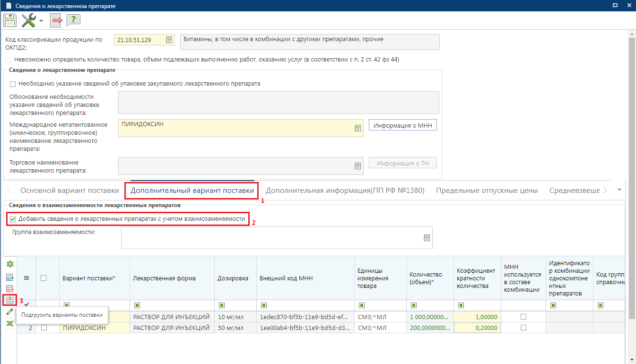Sort by the Дозировка column header

[x=235, y=278]
